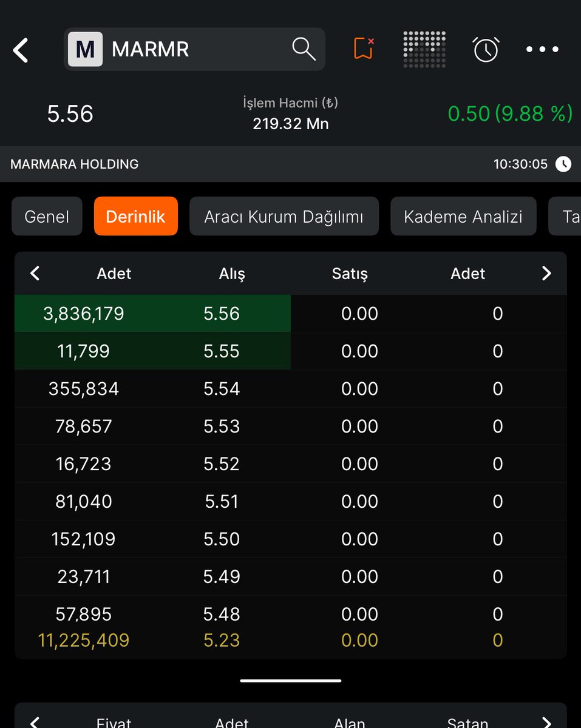Open the alarm clock alert icon
The height and width of the screenshot is (728, 581).
pyautogui.click(x=486, y=49)
